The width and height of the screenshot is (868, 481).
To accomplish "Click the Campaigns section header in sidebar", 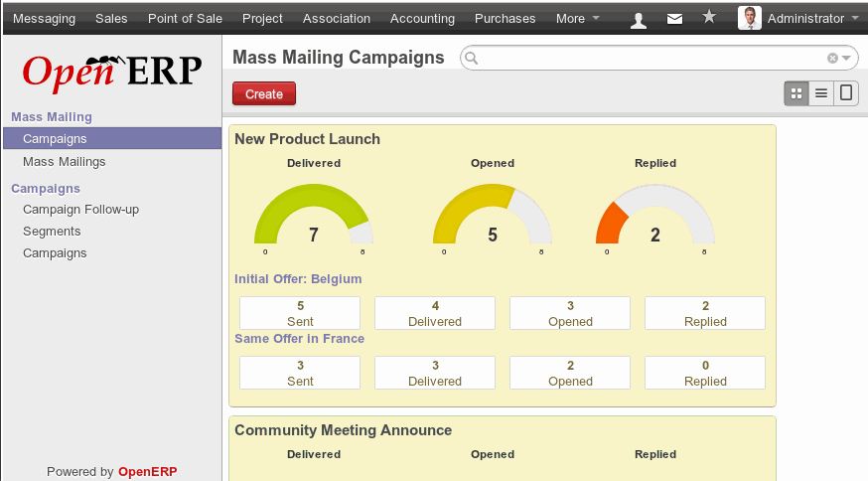I will (46, 189).
